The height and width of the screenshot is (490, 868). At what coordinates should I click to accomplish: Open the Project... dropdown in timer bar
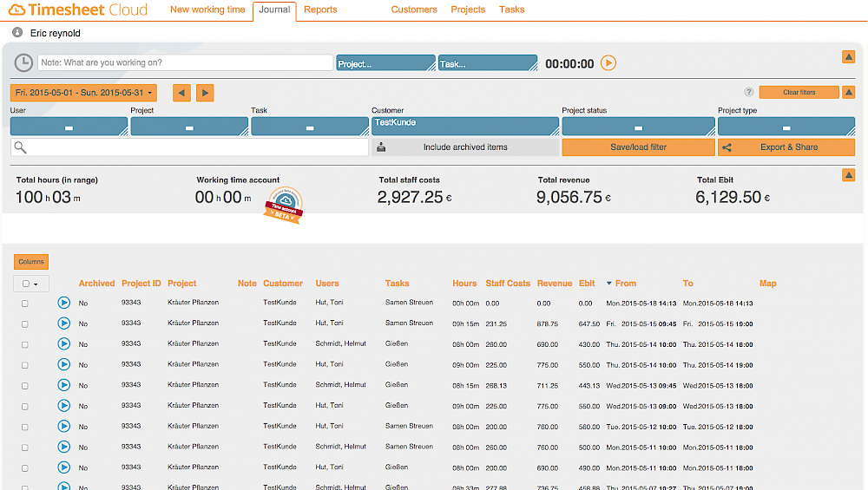[x=385, y=63]
